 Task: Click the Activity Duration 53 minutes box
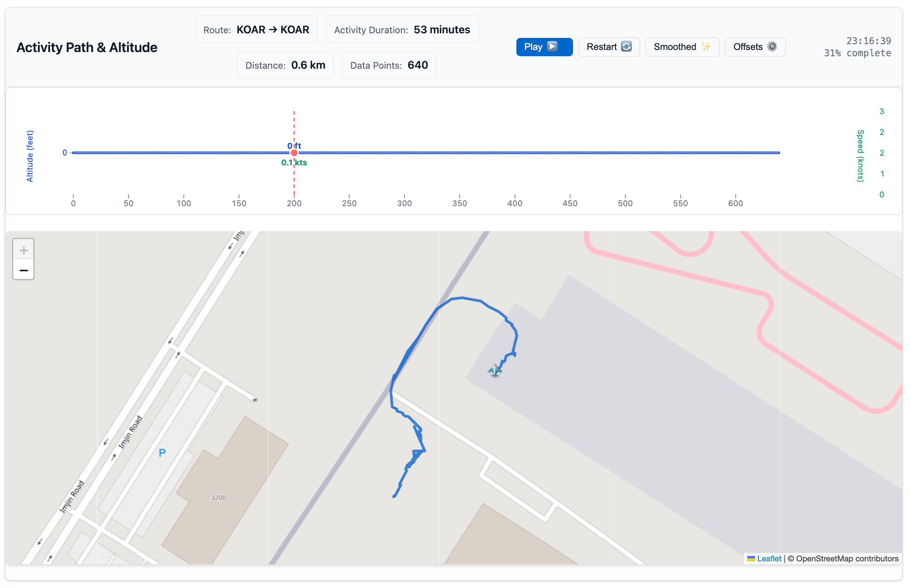[x=402, y=30]
